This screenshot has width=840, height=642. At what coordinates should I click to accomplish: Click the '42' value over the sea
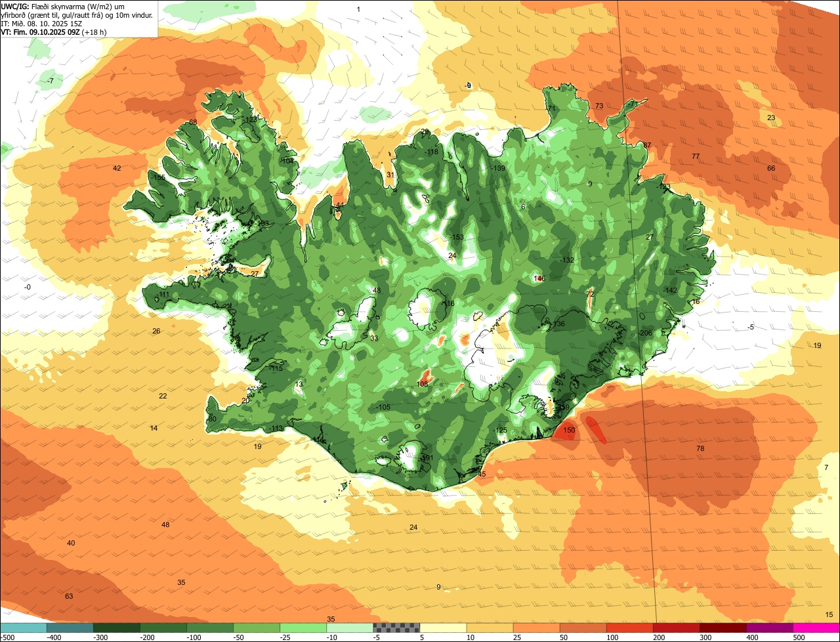pos(117,169)
